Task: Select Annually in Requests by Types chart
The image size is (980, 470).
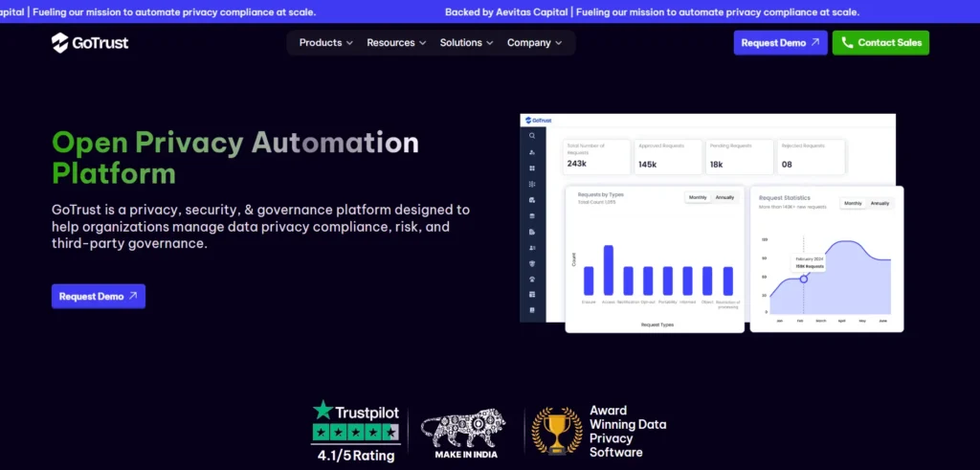Action: point(725,197)
